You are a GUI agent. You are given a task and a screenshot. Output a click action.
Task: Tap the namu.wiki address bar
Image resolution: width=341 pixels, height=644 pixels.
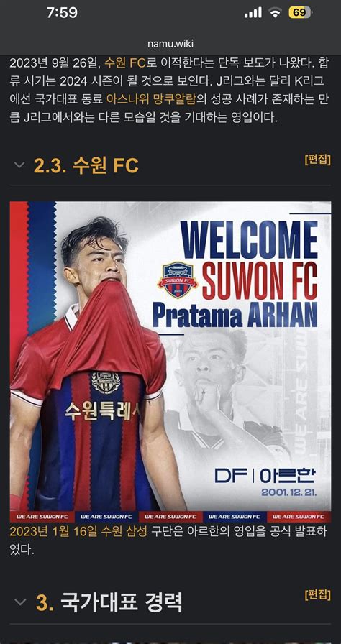170,44
